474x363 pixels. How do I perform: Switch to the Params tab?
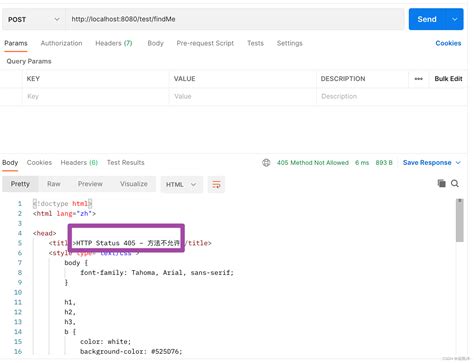click(16, 43)
